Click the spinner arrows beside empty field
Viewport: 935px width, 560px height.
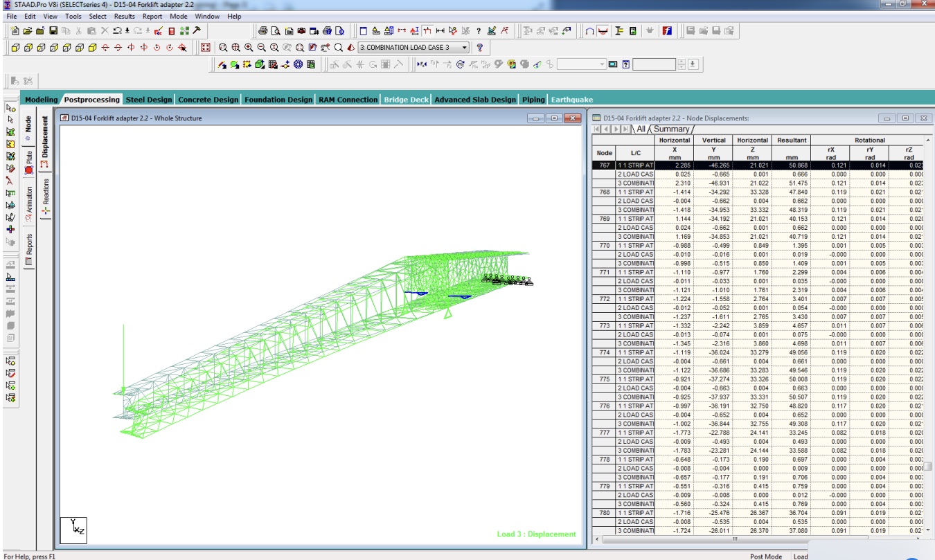[682, 64]
